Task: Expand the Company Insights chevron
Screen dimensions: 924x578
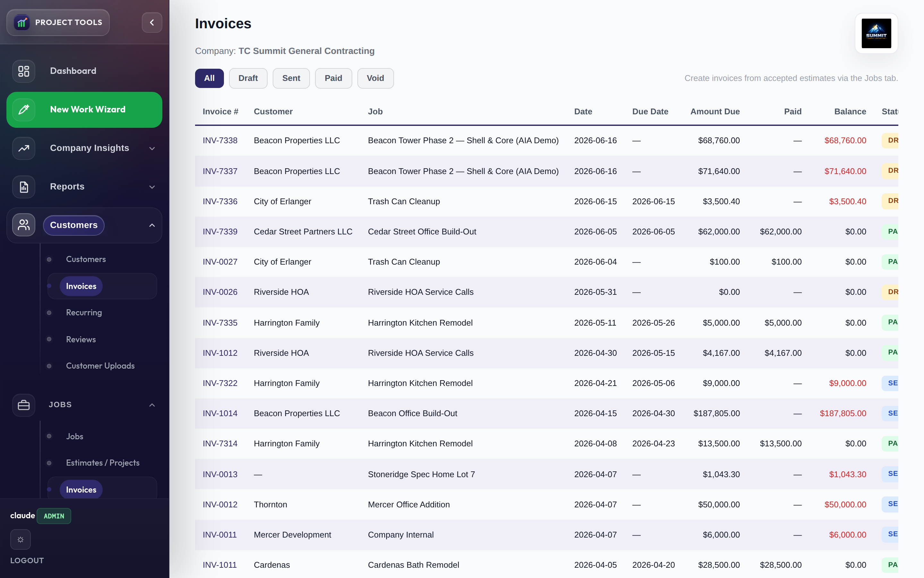Action: pyautogui.click(x=152, y=148)
